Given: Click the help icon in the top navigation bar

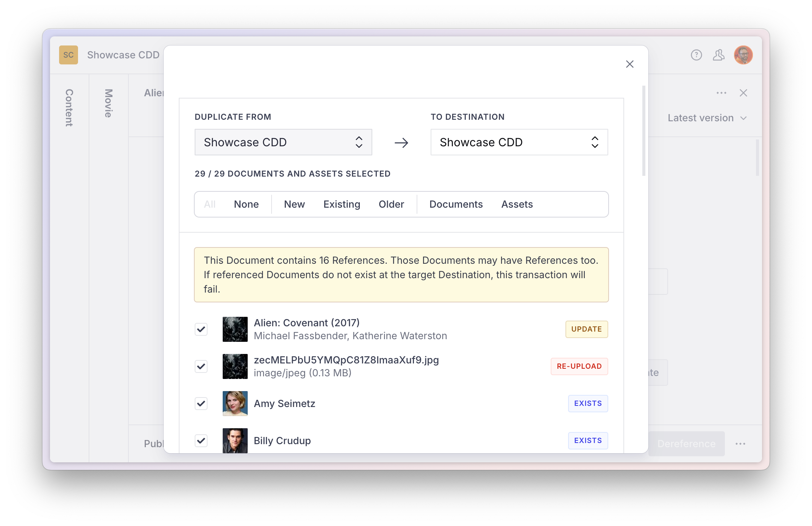Looking at the screenshot, I should click(x=696, y=55).
